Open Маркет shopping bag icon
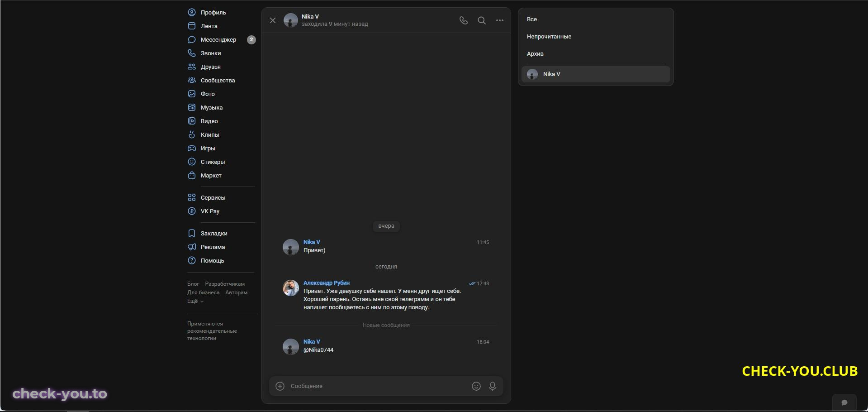868x412 pixels. click(x=192, y=175)
